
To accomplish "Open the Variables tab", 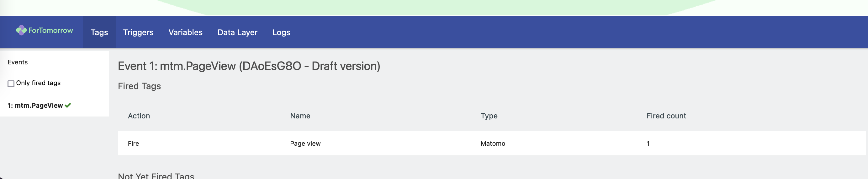I will 186,32.
